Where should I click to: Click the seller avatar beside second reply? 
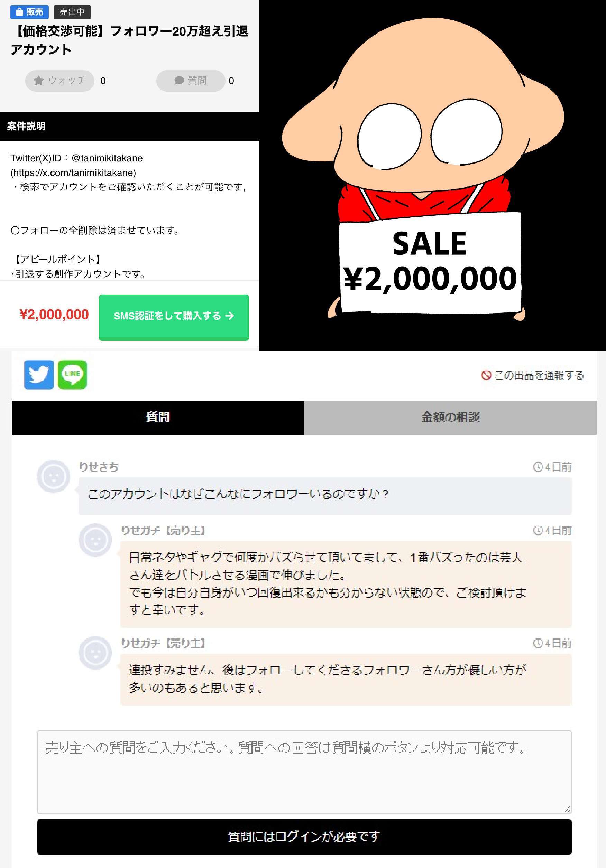point(95,653)
